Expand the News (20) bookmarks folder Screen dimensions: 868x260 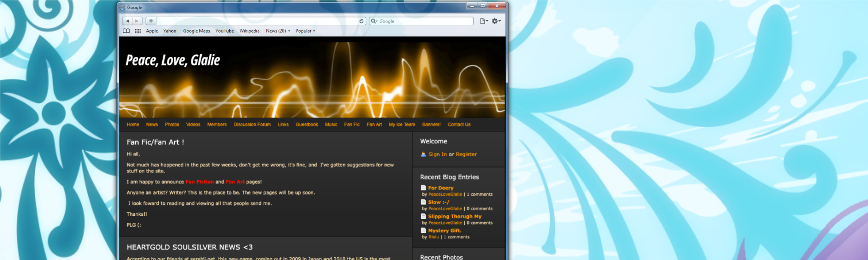[x=278, y=31]
